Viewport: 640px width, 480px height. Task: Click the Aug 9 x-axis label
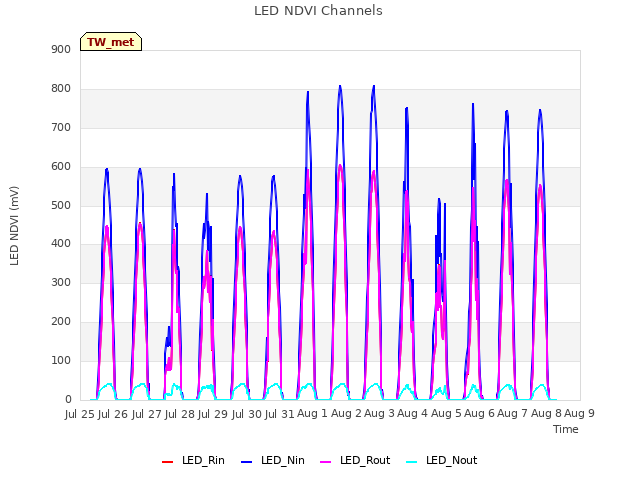pos(579,414)
